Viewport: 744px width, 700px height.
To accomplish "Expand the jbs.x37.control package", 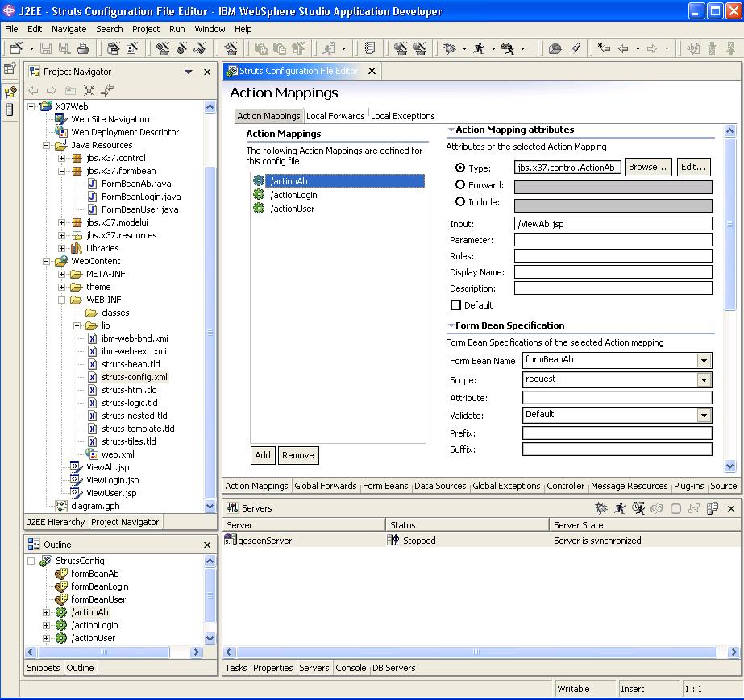I will click(x=62, y=158).
